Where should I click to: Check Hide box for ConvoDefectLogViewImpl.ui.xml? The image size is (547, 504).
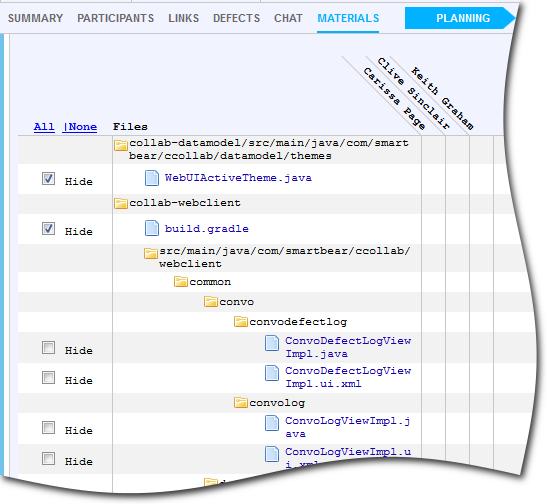click(48, 377)
